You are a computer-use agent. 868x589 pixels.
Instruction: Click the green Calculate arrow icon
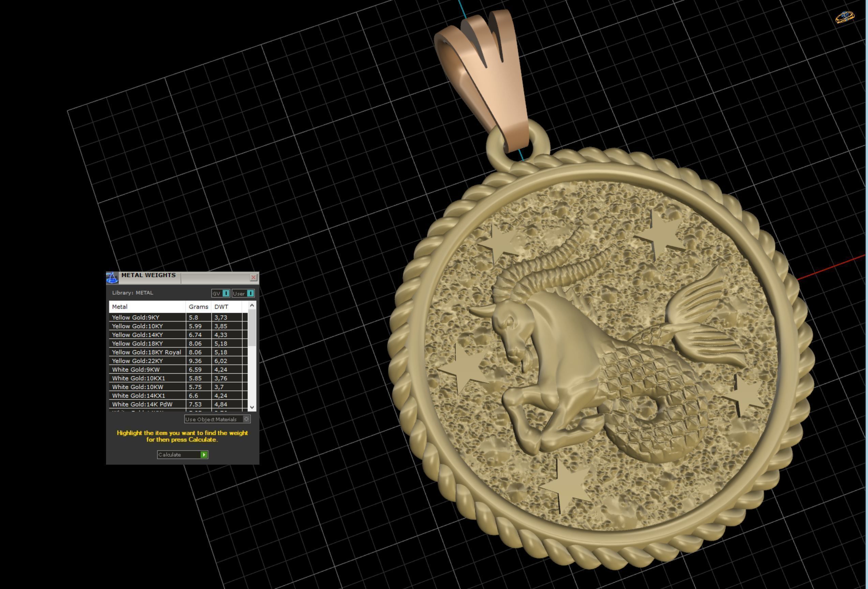pos(204,455)
